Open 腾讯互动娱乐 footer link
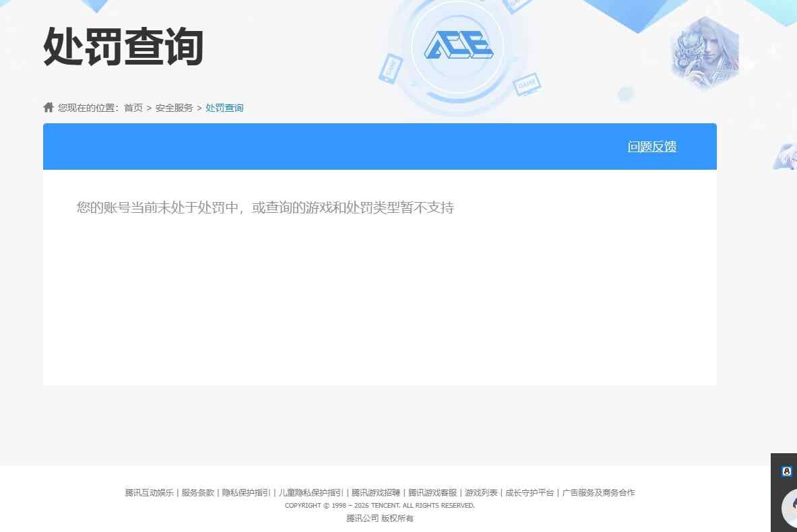Screen dimensions: 797x532 point(149,492)
